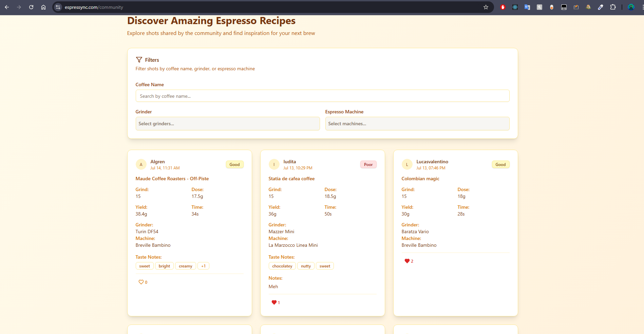This screenshot has height=334, width=644.
Task: Go back using the browser back arrow
Action: pyautogui.click(x=7, y=7)
